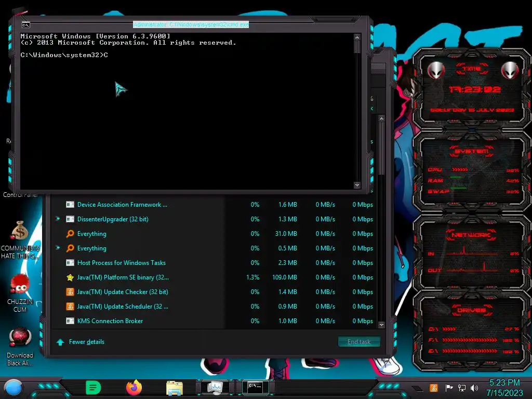532x399 pixels.
Task: Click the 31.0 MB memory value
Action: pos(286,234)
